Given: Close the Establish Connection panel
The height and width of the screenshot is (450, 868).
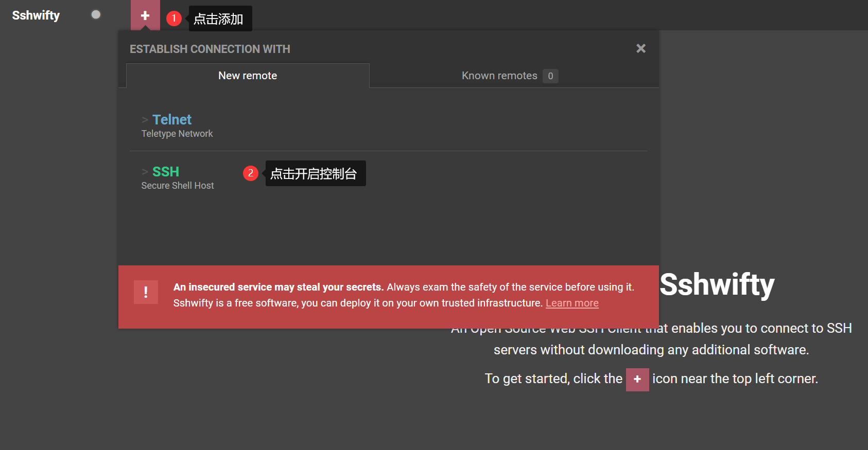Looking at the screenshot, I should point(640,48).
